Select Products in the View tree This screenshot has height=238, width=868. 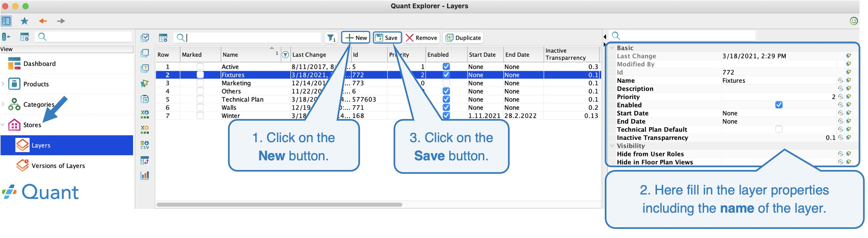coord(36,84)
